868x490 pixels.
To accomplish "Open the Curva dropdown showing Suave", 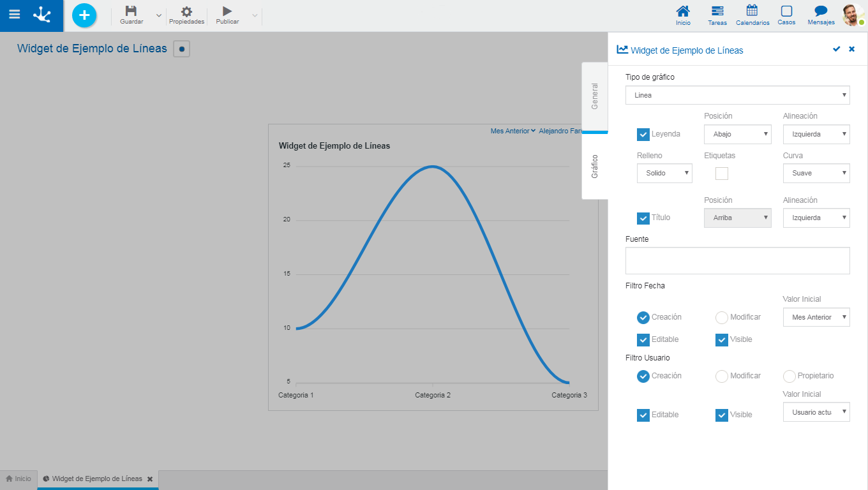I will coord(816,173).
